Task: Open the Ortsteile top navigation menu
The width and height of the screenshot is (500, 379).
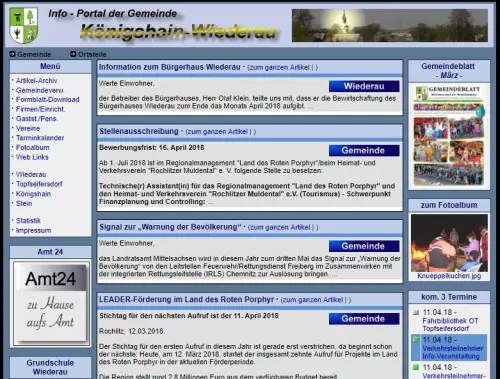Action: [92, 54]
